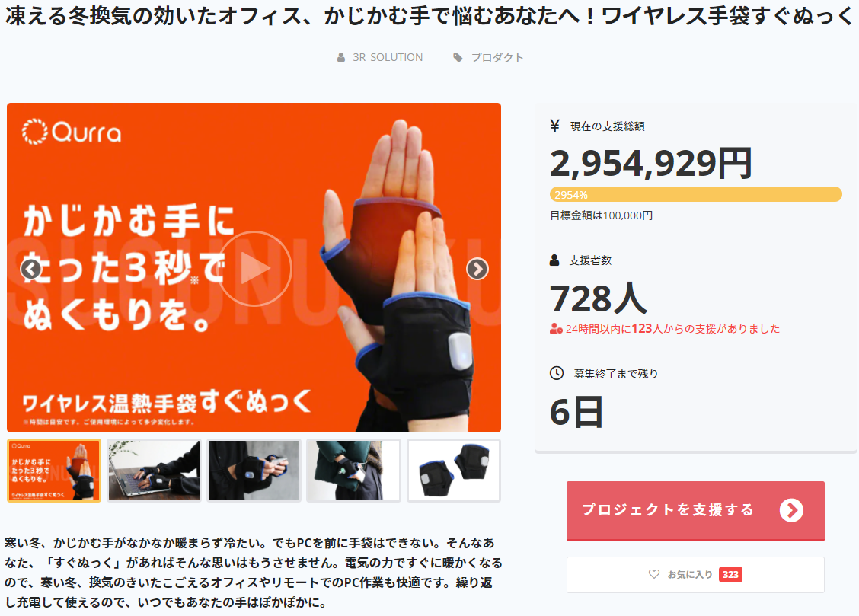Play the product video on main image
The width and height of the screenshot is (859, 616).
(x=255, y=268)
